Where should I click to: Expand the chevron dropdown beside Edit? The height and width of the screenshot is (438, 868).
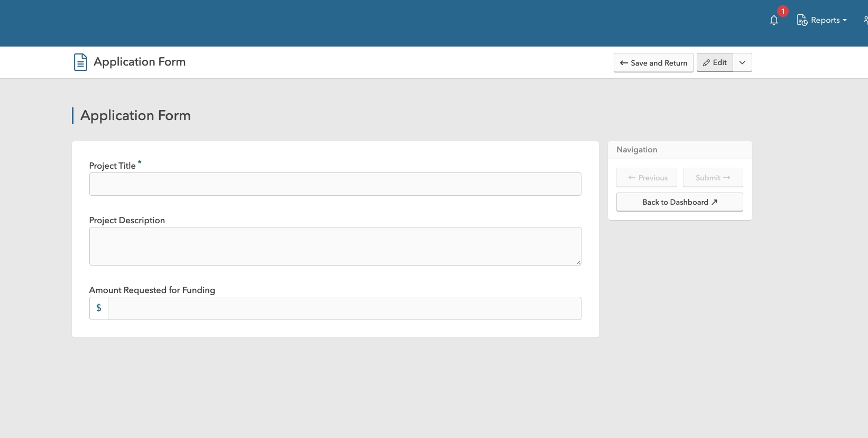click(x=742, y=62)
